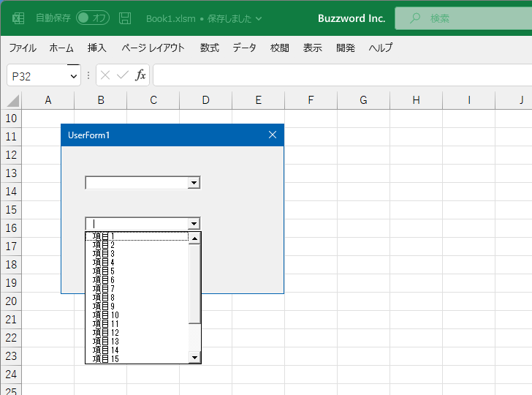This screenshot has height=395, width=532.
Task: Click the Save floppy disk icon
Action: pos(125,18)
